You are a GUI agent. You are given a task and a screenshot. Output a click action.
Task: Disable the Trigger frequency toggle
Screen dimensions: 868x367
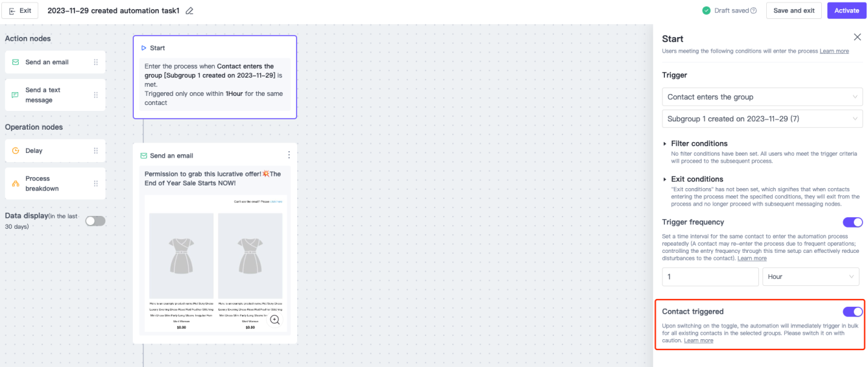pyautogui.click(x=852, y=222)
